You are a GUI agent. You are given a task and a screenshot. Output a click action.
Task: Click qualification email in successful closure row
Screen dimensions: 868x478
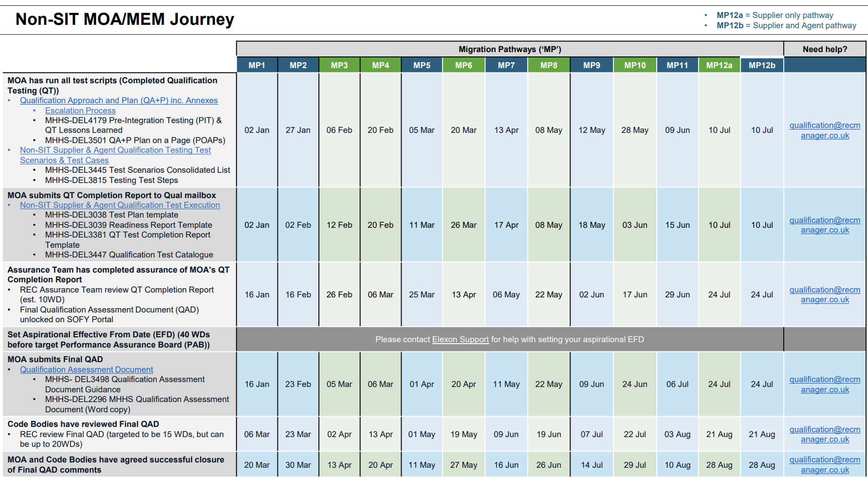(825, 465)
